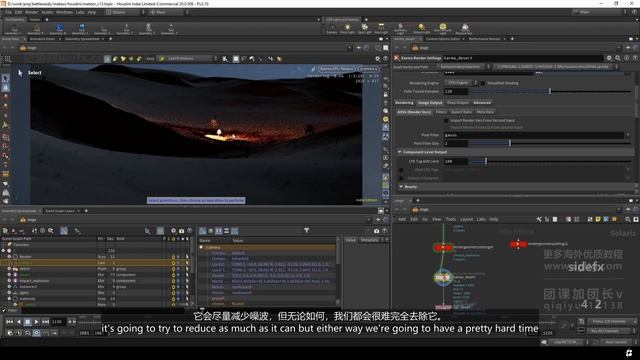Expand the materials prim in scene graph
The image size is (640, 360).
point(9,299)
